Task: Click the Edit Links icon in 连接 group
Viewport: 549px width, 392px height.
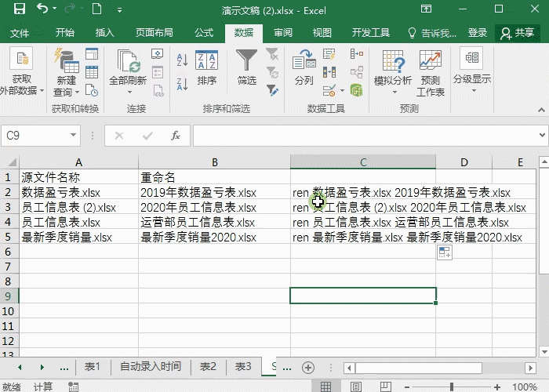Action: tap(158, 91)
